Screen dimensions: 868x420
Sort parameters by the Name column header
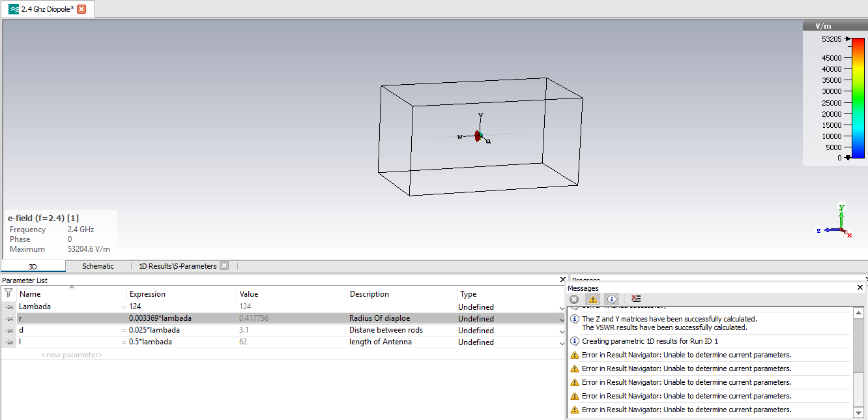click(x=30, y=294)
